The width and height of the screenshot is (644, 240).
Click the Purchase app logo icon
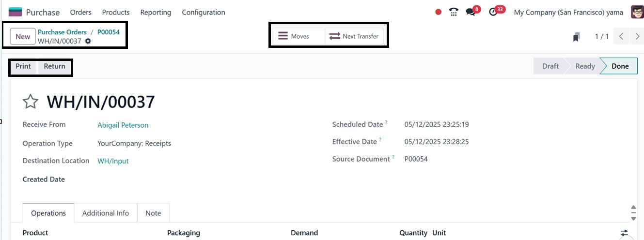tap(16, 12)
